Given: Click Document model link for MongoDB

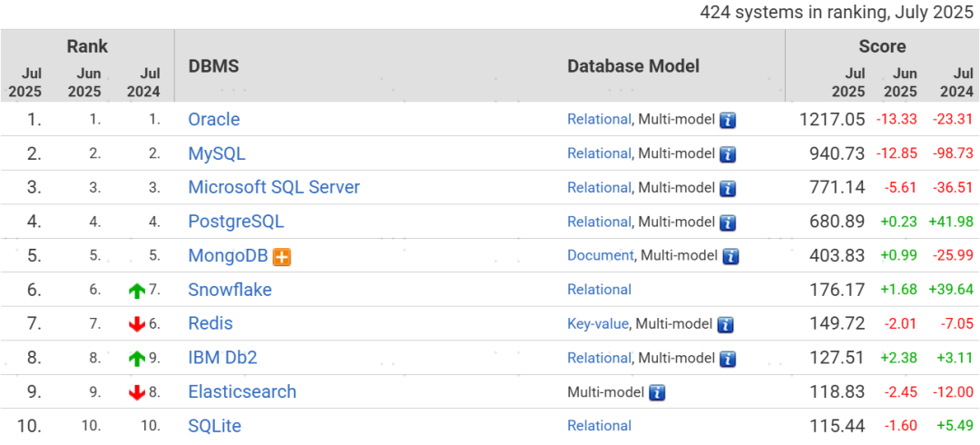Looking at the screenshot, I should pyautogui.click(x=600, y=255).
